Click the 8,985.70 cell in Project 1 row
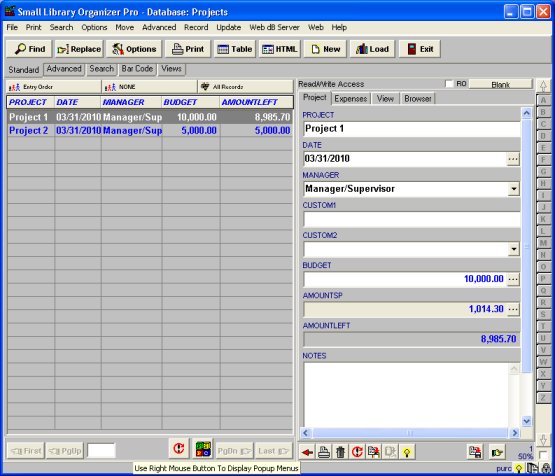The image size is (555, 476). click(x=256, y=117)
